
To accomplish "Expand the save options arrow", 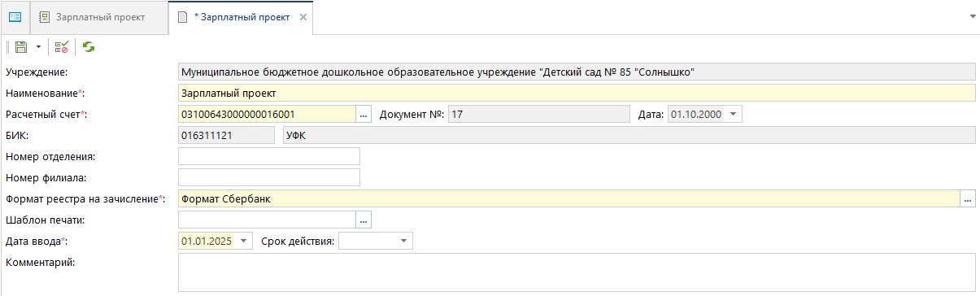I will click(37, 48).
